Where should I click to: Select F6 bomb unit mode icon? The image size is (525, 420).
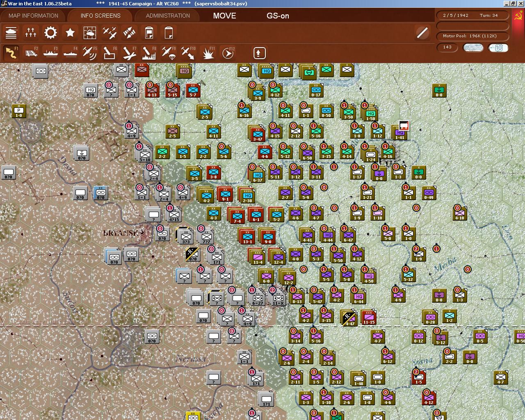(110, 53)
